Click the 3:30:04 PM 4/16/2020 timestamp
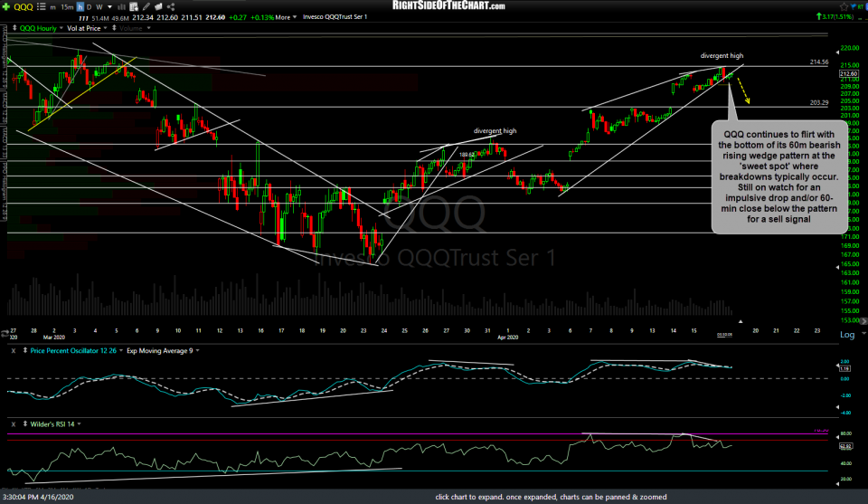 click(38, 497)
